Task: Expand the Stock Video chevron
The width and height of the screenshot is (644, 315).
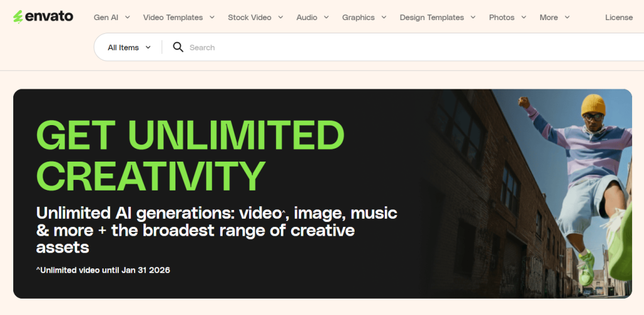Action: [x=280, y=17]
